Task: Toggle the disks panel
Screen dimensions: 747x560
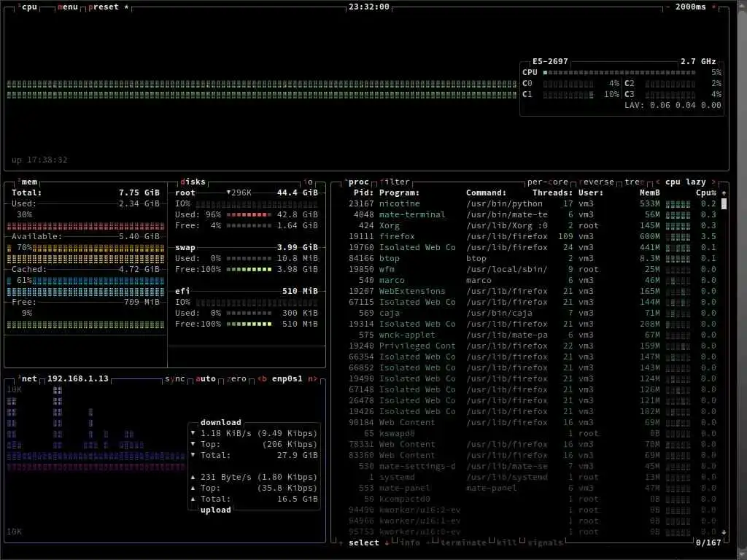Action: 193,182
